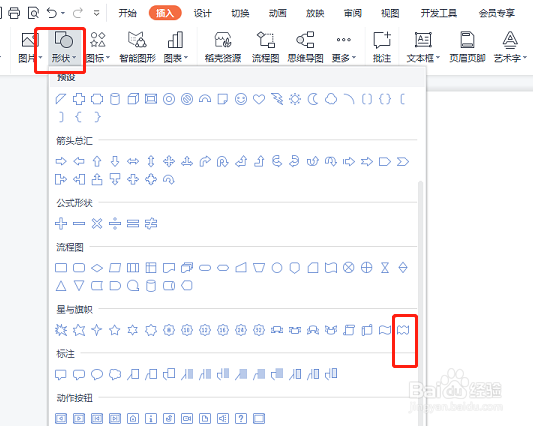Select the not-equal sign formula shape
The width and height of the screenshot is (533, 426).
[x=151, y=223]
